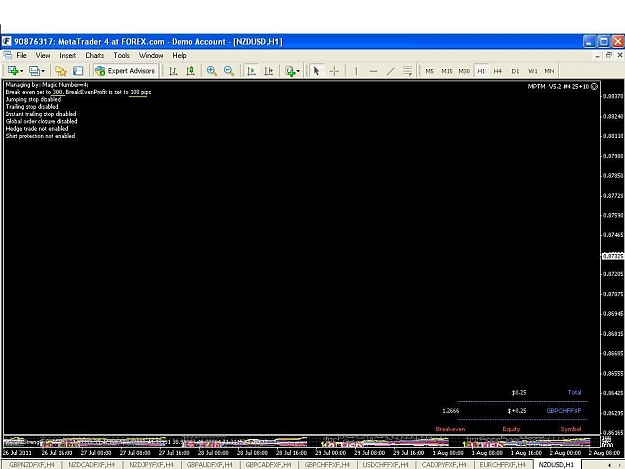Expand the Profiles dropdown arrow

coord(43,71)
